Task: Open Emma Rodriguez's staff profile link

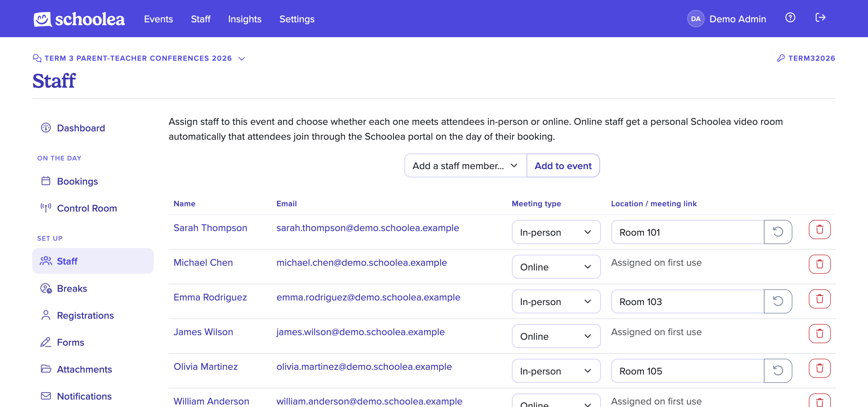Action: pyautogui.click(x=210, y=297)
